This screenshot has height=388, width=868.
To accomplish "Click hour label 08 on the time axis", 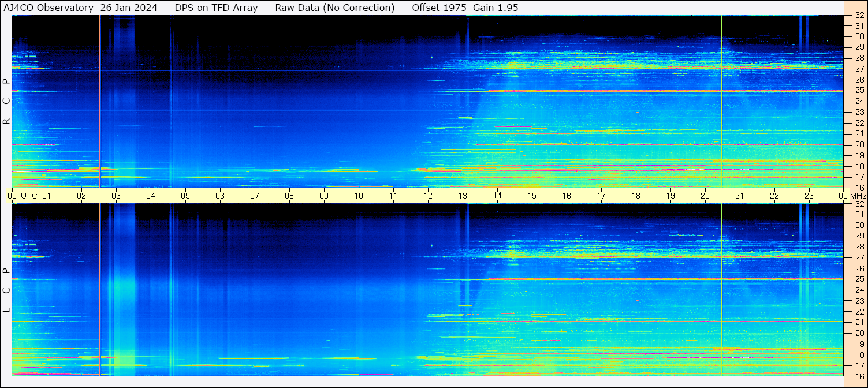I will 289,196.
